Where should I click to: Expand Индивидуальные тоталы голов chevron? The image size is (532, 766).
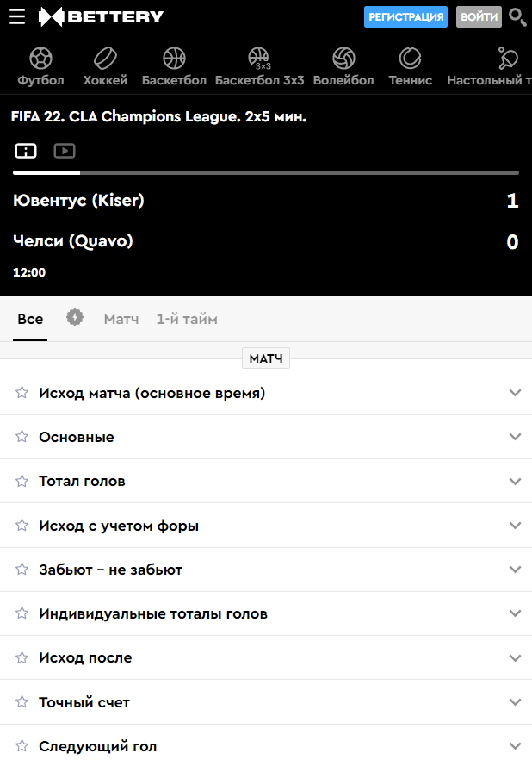[x=515, y=613]
